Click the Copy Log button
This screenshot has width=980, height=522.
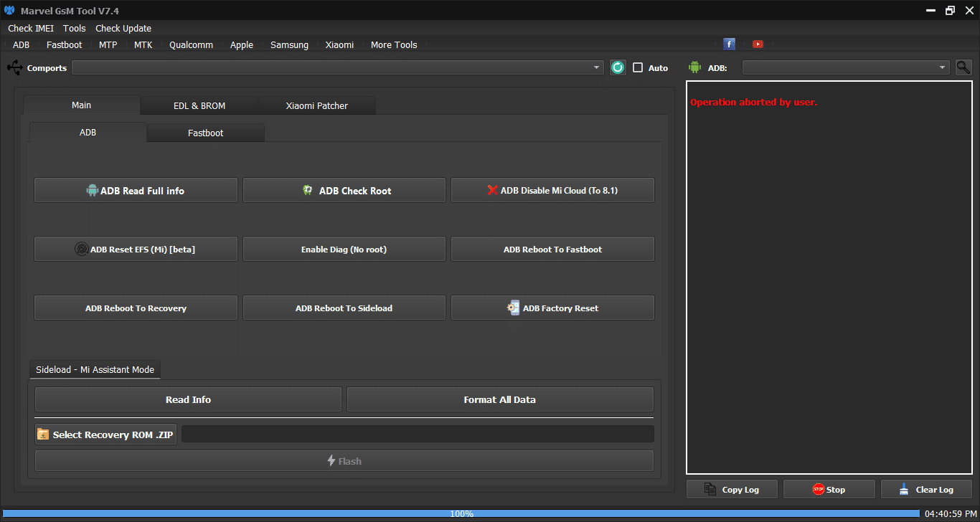732,490
